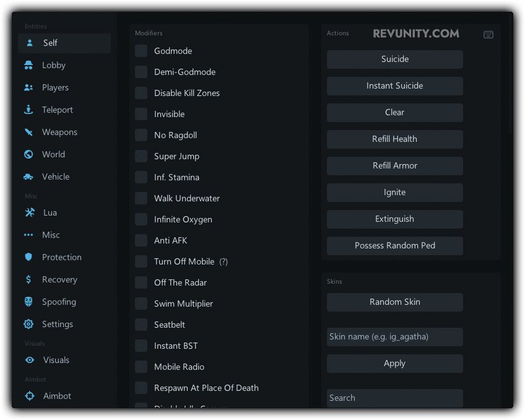This screenshot has width=525, height=420.
Task: Click the Weapons sidebar icon
Action: coord(28,132)
